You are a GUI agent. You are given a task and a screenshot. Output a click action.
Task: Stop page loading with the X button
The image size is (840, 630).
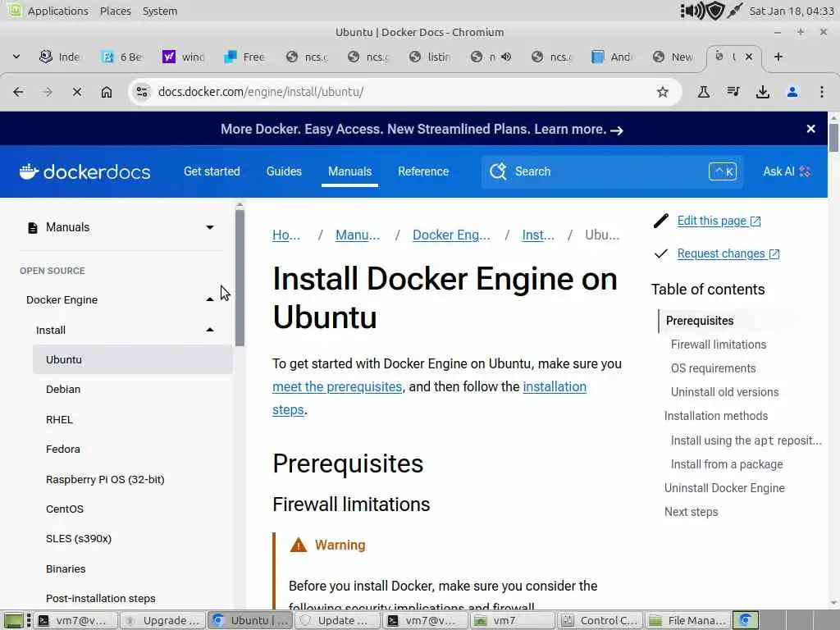pos(77,92)
